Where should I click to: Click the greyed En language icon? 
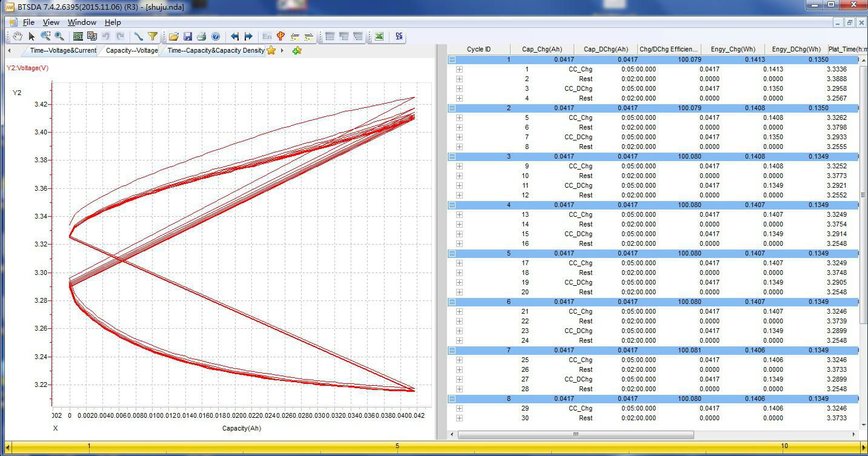click(267, 36)
